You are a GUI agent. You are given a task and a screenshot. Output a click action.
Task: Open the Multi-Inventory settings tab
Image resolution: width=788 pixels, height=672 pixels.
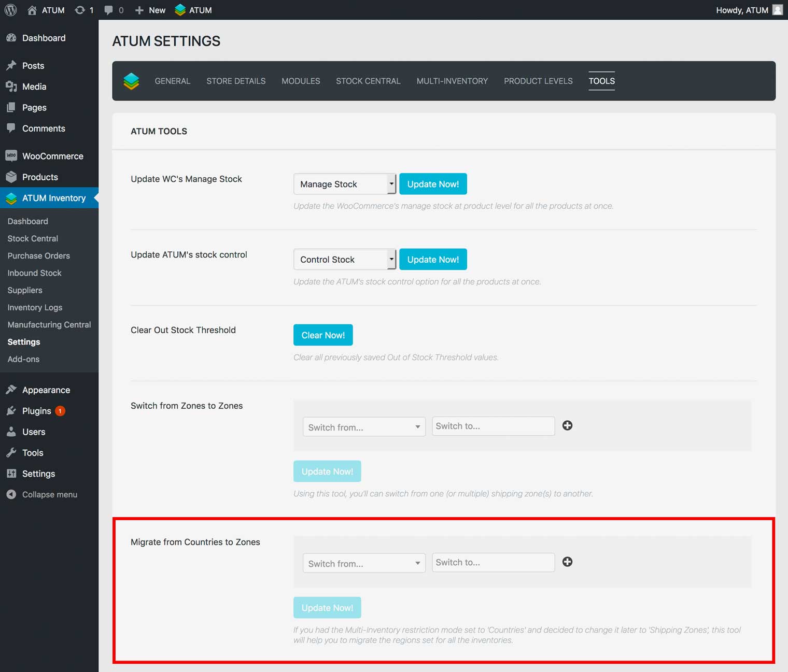[x=452, y=81]
